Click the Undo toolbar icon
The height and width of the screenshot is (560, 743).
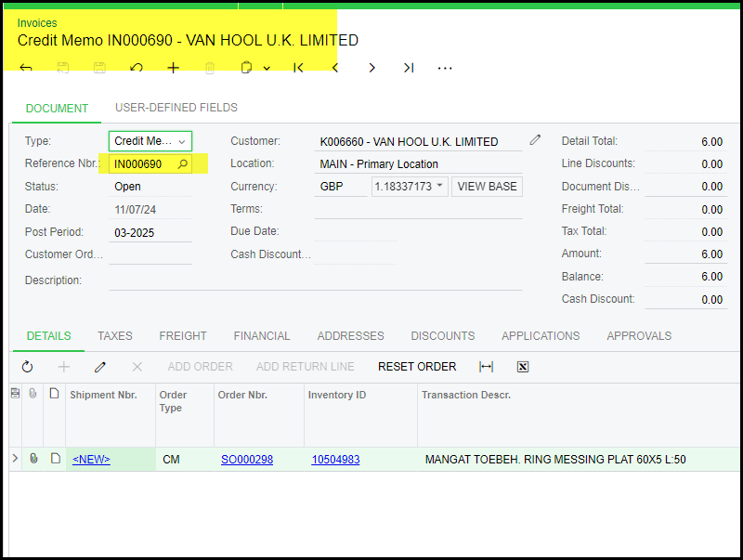click(137, 68)
